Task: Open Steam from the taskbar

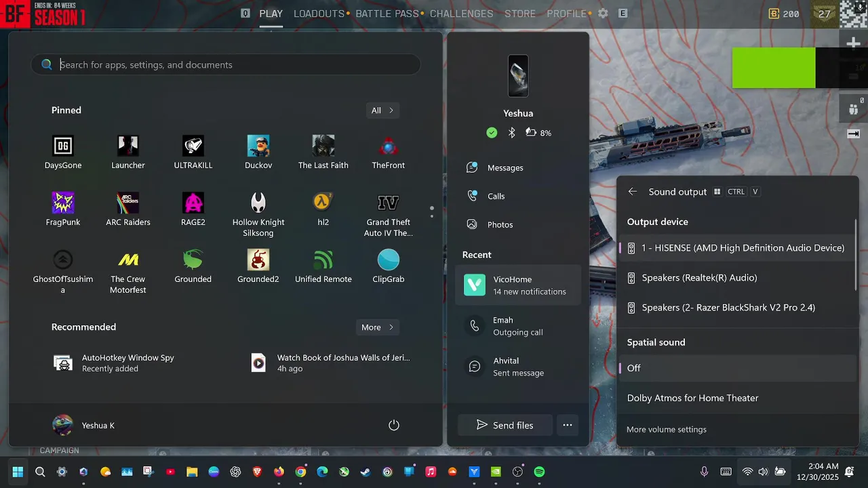Action: 366,472
